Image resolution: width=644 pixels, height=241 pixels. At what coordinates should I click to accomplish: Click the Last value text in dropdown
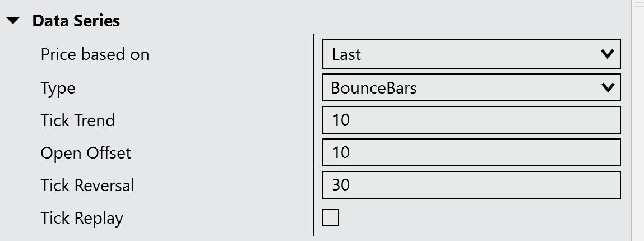point(346,55)
